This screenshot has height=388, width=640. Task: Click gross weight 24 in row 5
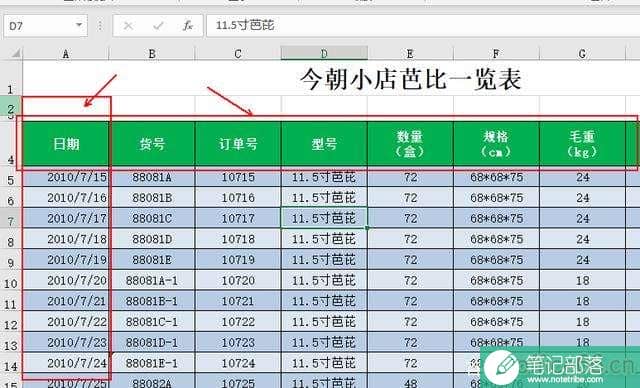582,177
